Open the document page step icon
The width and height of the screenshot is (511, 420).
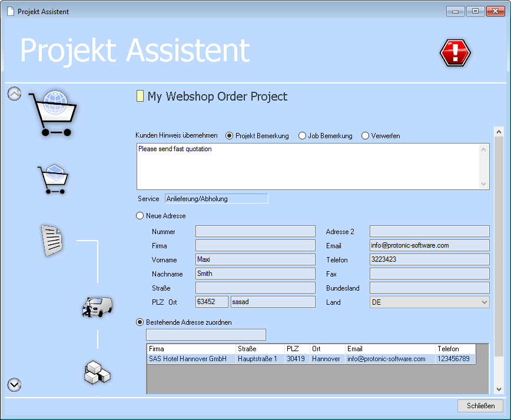point(51,240)
